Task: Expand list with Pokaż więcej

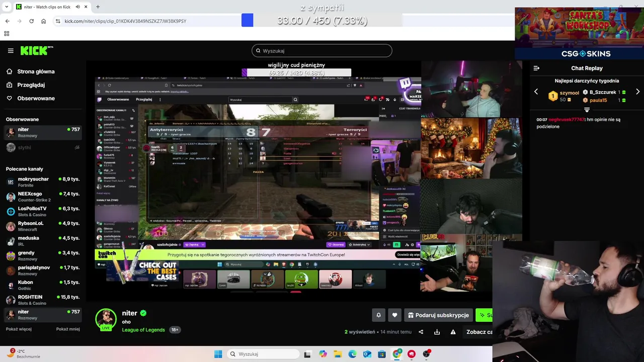Action: click(19, 329)
